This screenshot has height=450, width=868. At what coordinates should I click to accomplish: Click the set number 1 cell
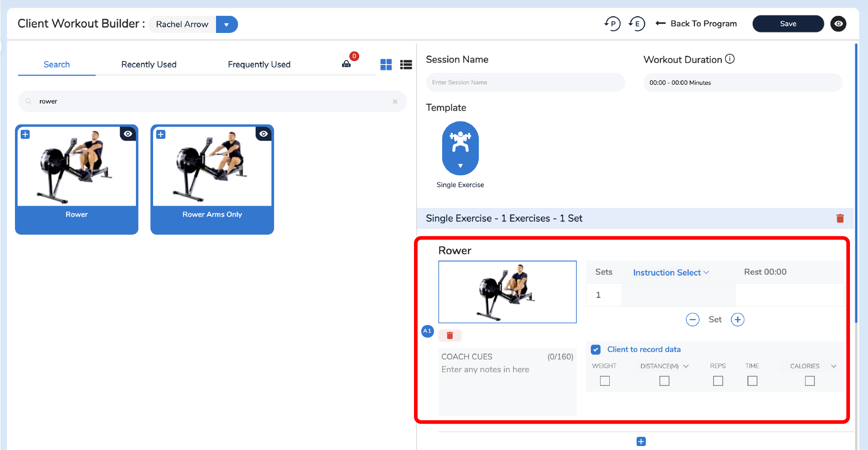tap(604, 295)
